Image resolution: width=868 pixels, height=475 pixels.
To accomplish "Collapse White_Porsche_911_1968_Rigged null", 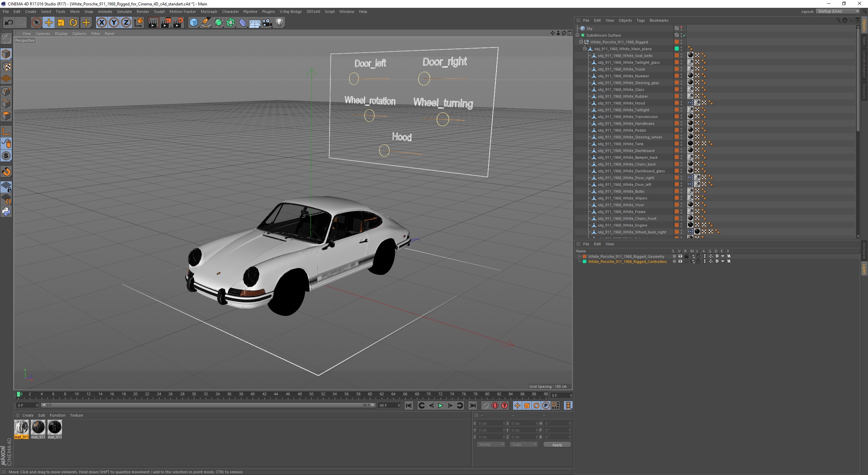I will 581,42.
